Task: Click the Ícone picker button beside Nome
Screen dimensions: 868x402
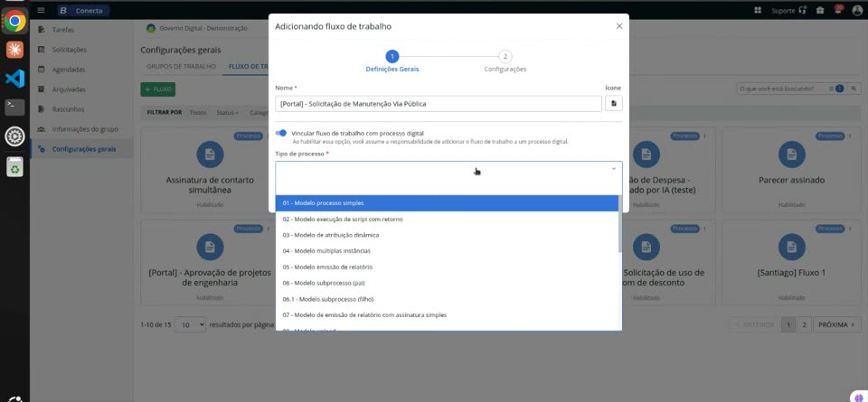Action: click(x=613, y=103)
